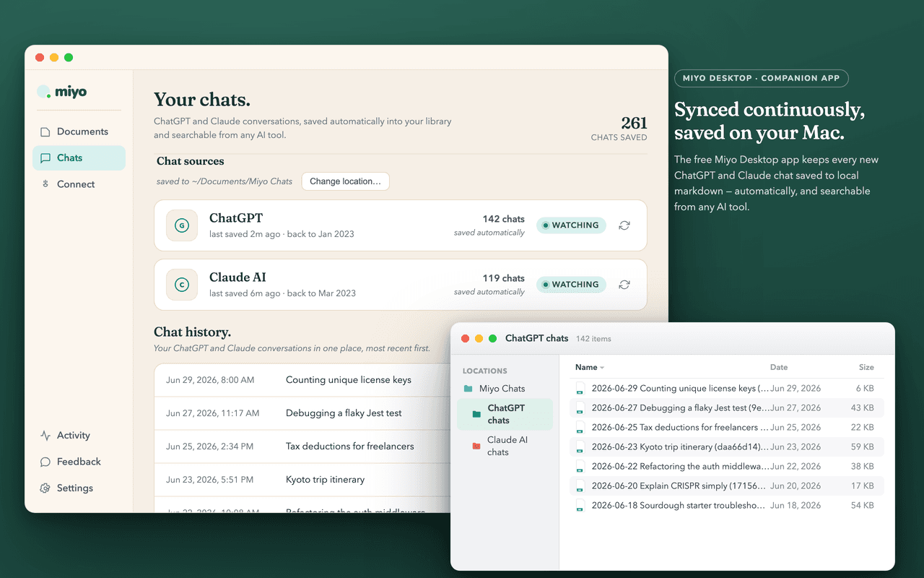Screen dimensions: 924x578
Task: Click the Connect icon in sidebar
Action: click(x=45, y=184)
